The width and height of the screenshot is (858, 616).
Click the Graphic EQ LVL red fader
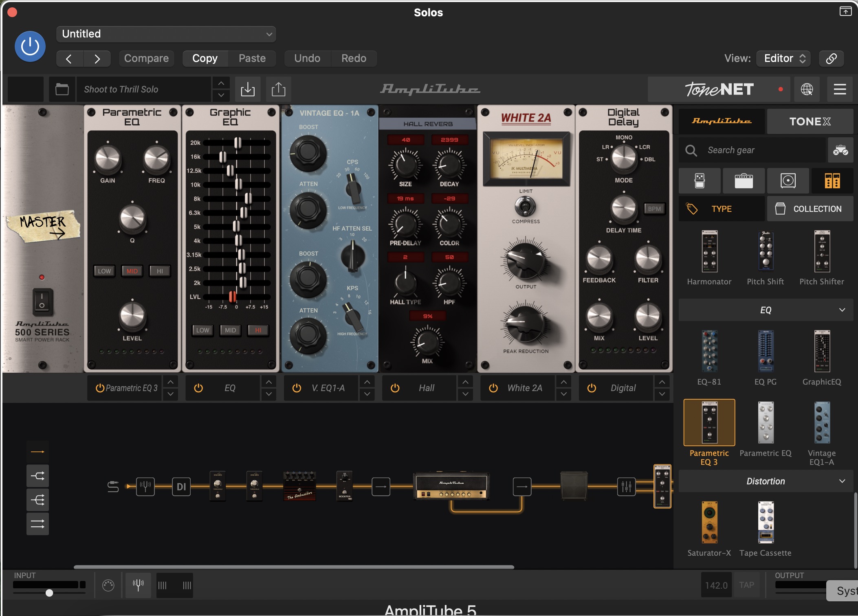[x=232, y=296]
